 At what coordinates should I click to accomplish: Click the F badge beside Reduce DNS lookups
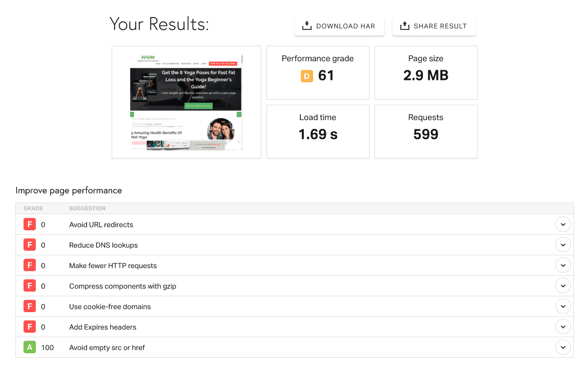pos(30,245)
